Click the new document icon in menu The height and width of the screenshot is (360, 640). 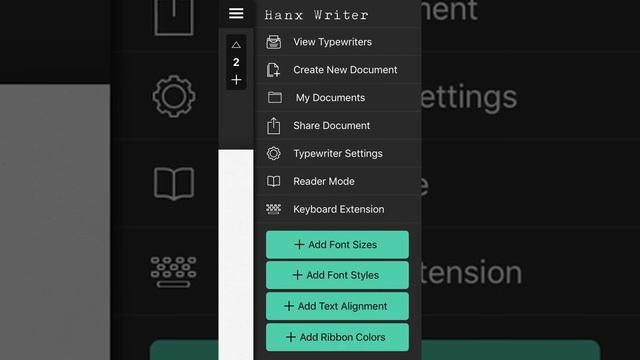coord(273,70)
